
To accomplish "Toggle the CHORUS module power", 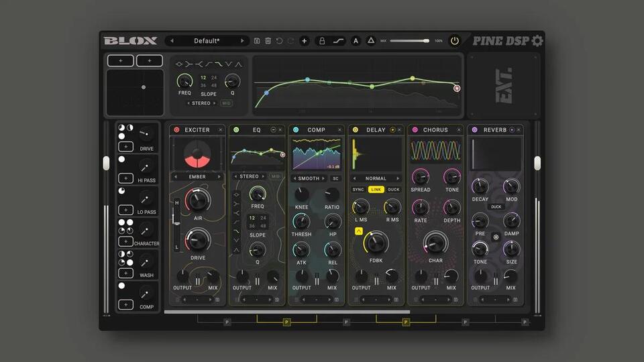I will [415, 129].
